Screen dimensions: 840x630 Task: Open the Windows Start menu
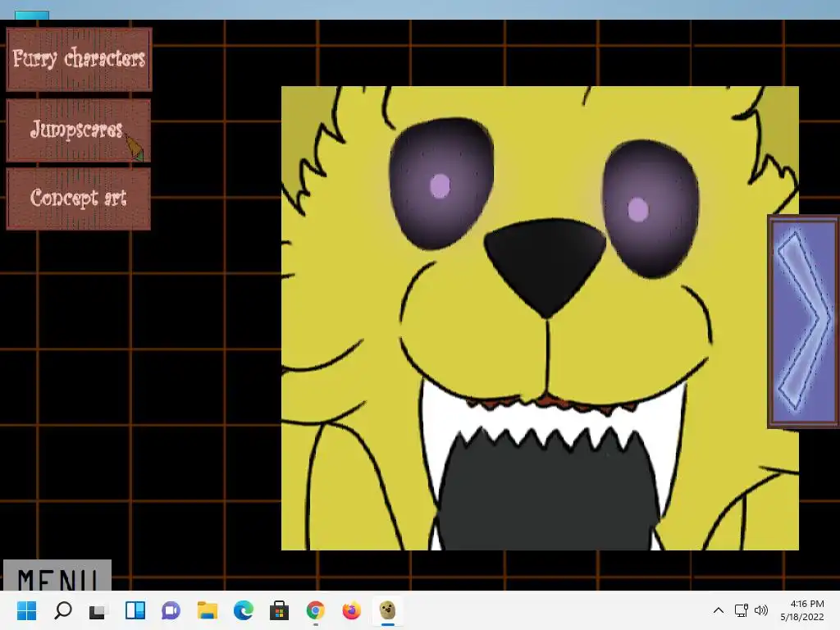(27, 610)
